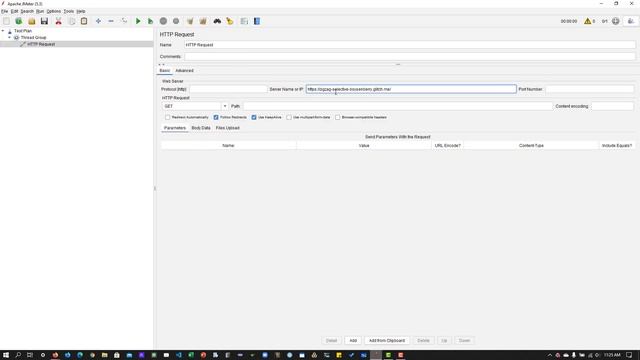640x360 pixels.
Task: Open the function helper dialog icon
Action: (244, 21)
